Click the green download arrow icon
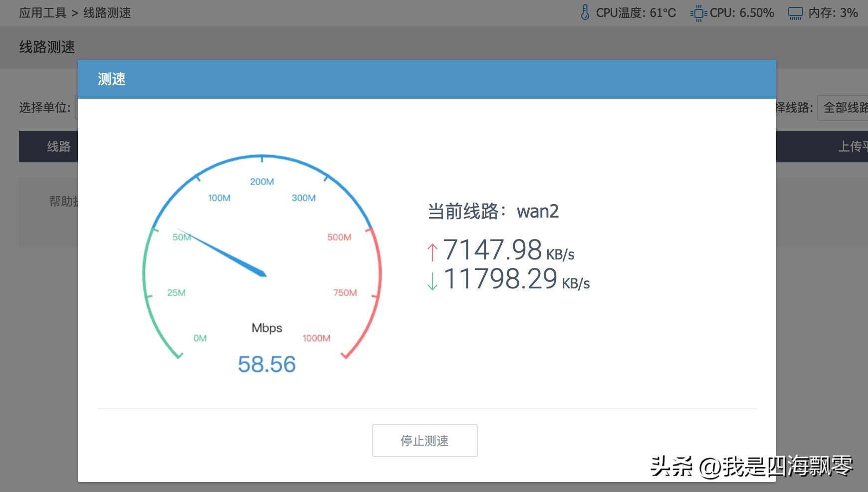868x492 pixels. pos(432,282)
